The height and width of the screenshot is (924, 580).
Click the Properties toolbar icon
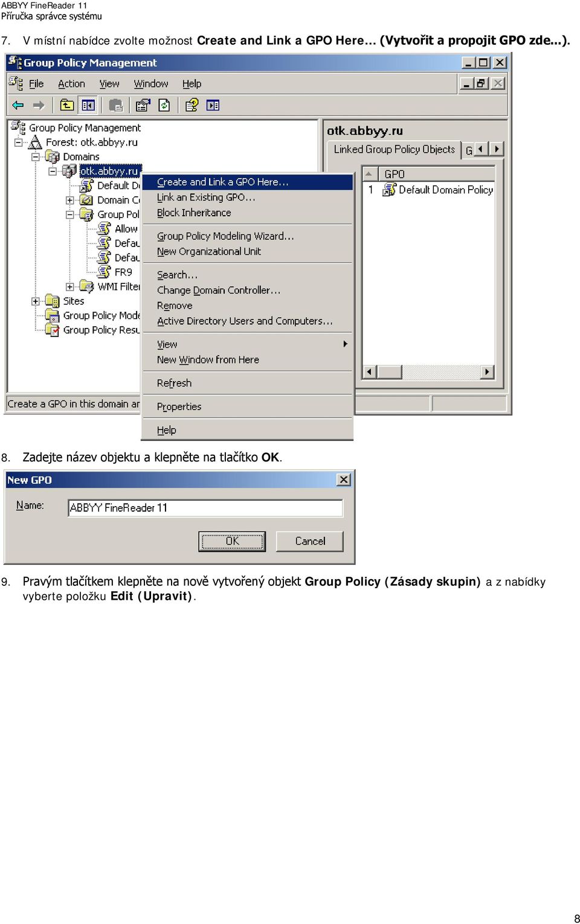tap(143, 105)
